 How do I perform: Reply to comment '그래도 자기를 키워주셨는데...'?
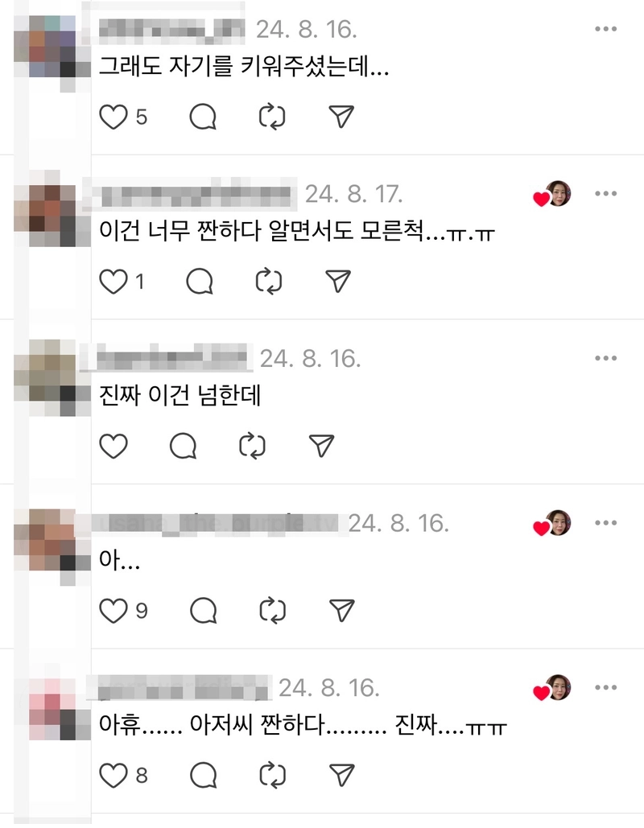pos(203,117)
